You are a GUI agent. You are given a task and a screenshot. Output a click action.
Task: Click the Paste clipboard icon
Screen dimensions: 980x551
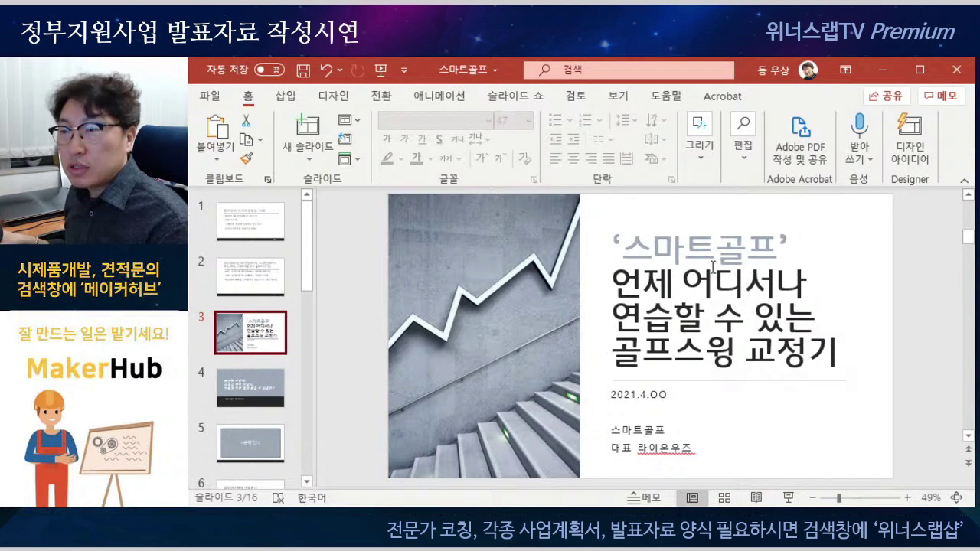[216, 127]
